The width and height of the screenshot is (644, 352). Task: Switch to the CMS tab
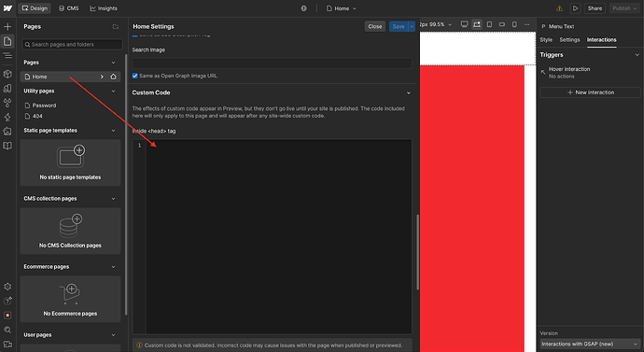68,8
